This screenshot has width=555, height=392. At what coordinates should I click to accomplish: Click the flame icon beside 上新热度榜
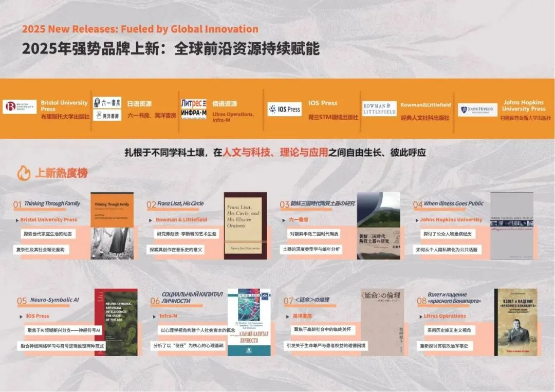click(x=24, y=173)
